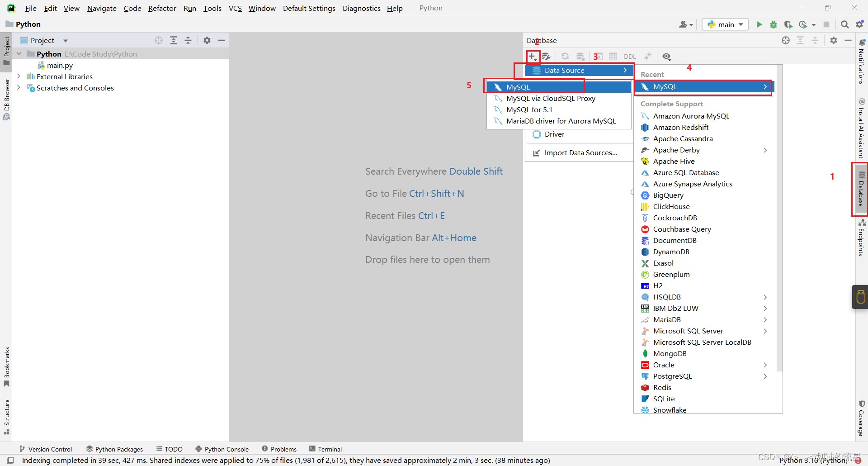
Task: Choose MySQL in driver submenu
Action: click(x=559, y=87)
